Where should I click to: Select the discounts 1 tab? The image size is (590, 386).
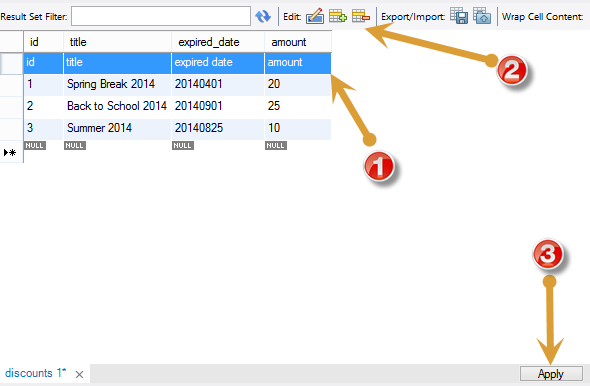tap(35, 373)
